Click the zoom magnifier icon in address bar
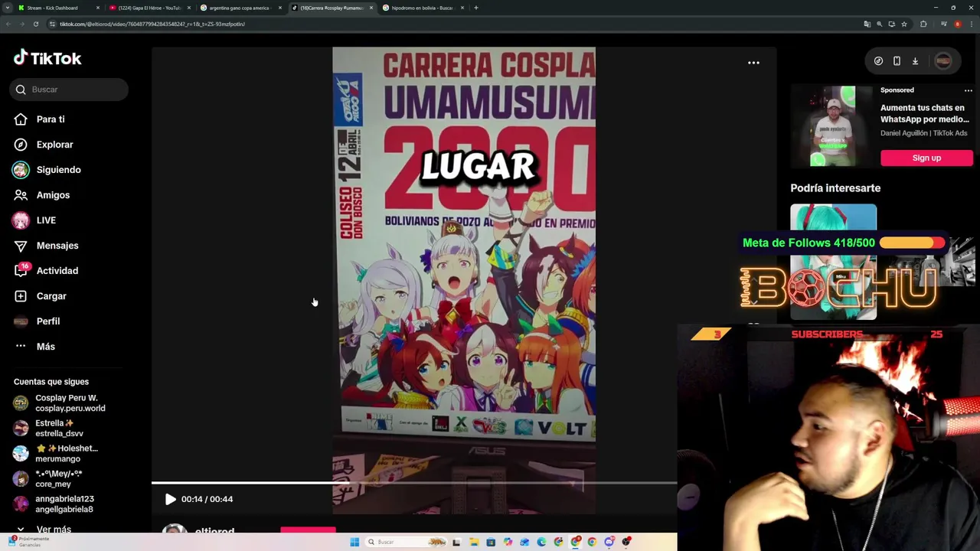Screen dimensions: 980x551 [x=879, y=24]
